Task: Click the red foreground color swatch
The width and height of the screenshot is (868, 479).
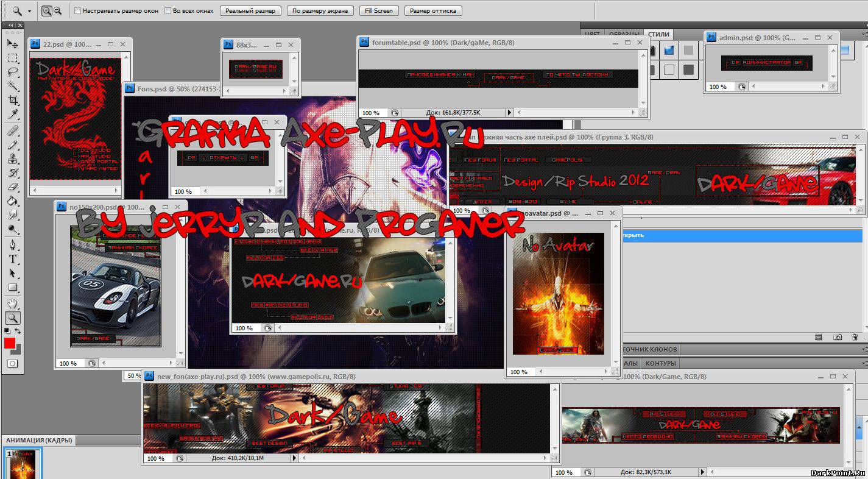Action: pyautogui.click(x=10, y=343)
